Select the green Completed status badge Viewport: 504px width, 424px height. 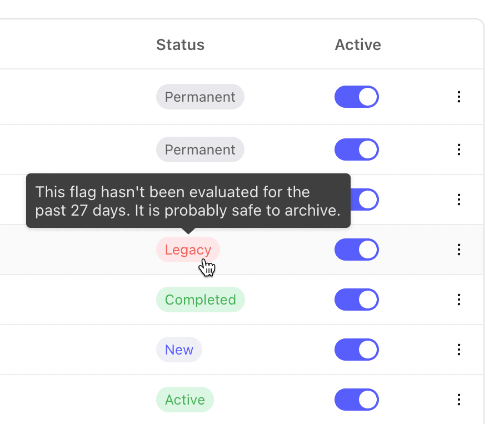[x=201, y=300]
